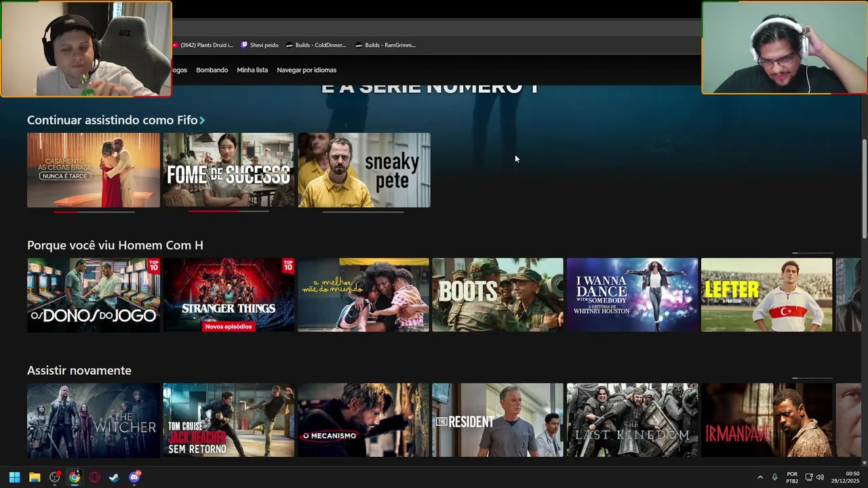Click the Novos episódios badge on Stranger Things
This screenshot has width=868, height=488.
(229, 327)
